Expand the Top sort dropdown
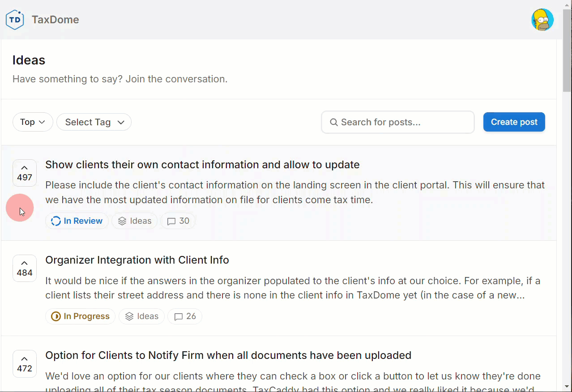This screenshot has height=392, width=572. 33,122
